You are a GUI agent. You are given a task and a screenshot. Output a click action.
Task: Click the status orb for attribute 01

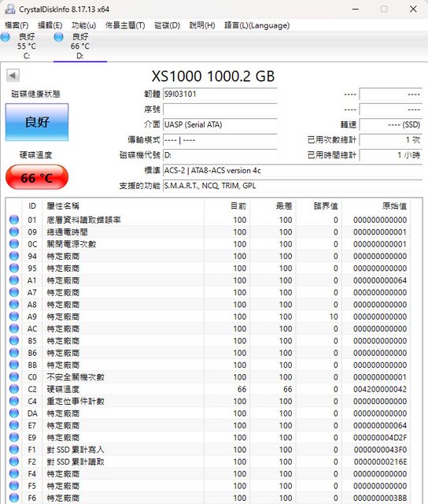tap(14, 220)
